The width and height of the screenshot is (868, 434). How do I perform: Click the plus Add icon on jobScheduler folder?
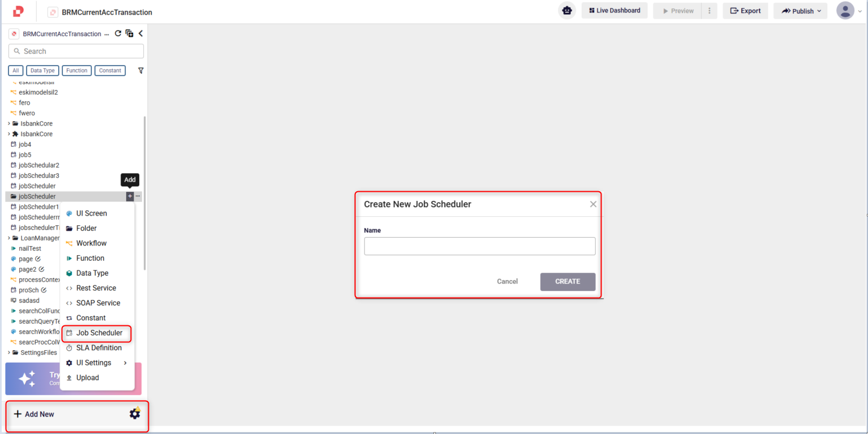point(130,196)
